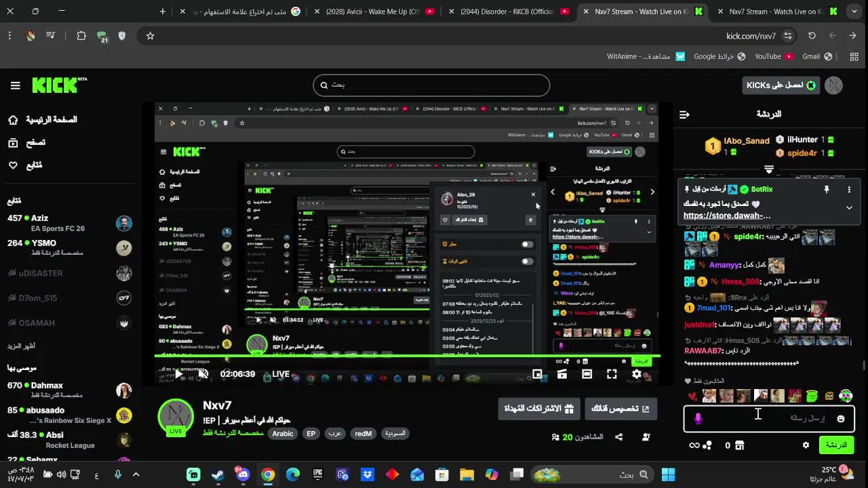The image size is (868, 488).
Task: Open the YouTube bookmark
Action: pos(774,57)
